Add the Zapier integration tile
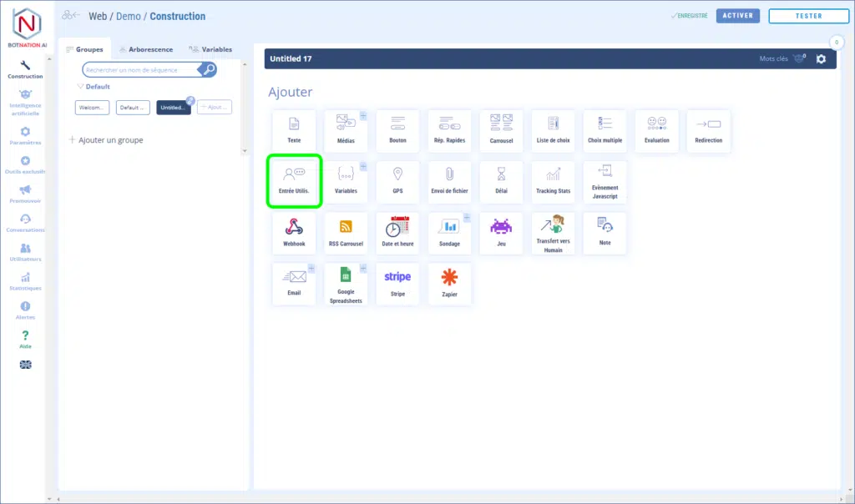 pos(449,284)
